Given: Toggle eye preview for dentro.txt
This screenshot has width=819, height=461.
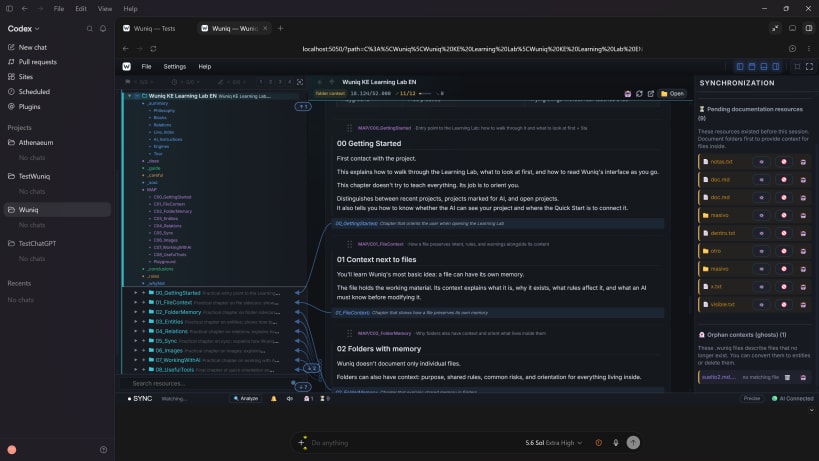Looking at the screenshot, I should (762, 233).
